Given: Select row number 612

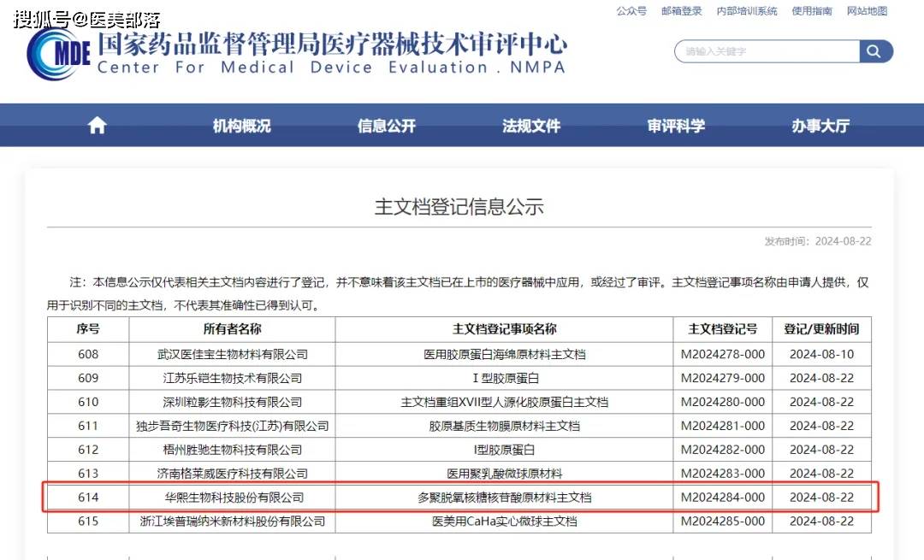Looking at the screenshot, I should [x=88, y=450].
